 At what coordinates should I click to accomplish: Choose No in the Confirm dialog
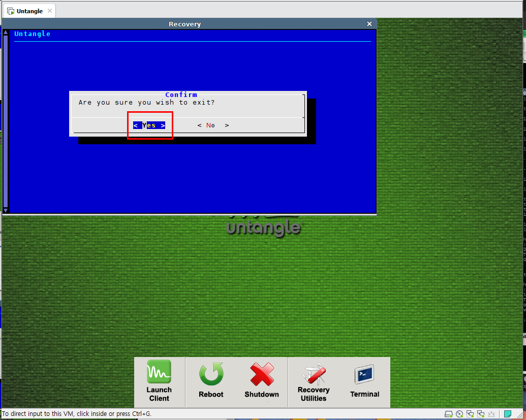coord(213,125)
